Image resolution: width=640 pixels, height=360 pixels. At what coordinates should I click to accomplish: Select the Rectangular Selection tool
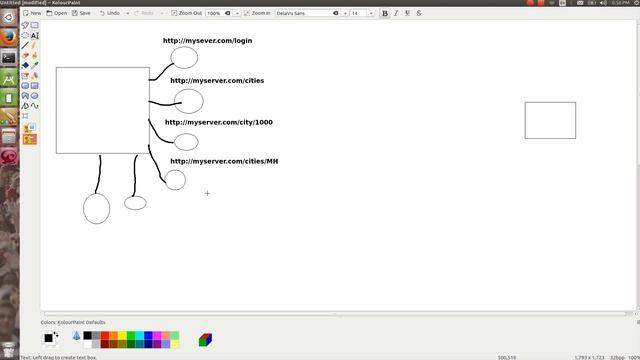click(x=35, y=25)
